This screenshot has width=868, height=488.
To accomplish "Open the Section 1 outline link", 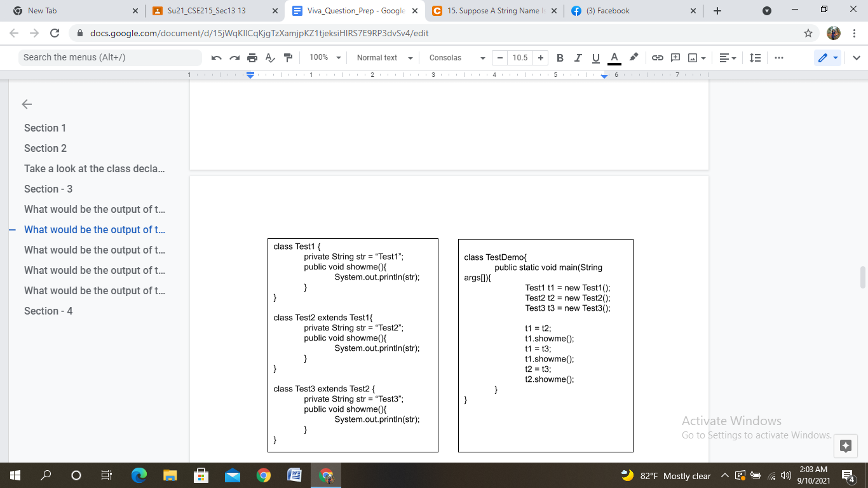I will tap(44, 128).
